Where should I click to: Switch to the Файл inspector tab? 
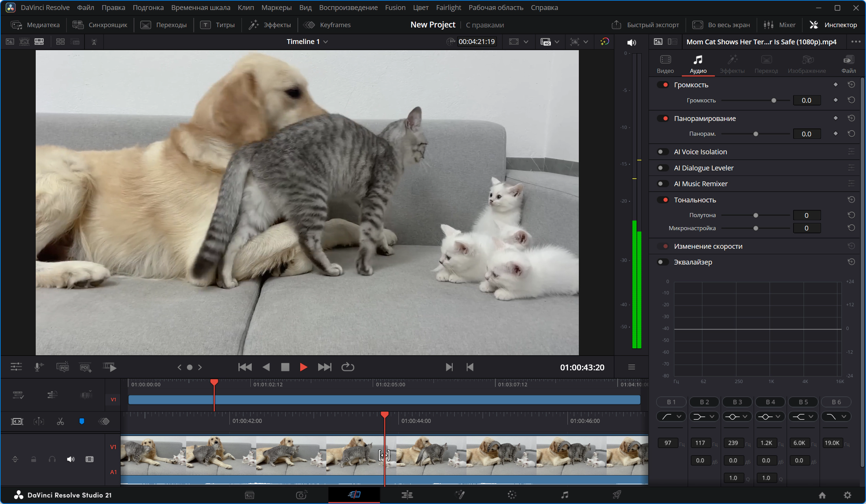848,64
